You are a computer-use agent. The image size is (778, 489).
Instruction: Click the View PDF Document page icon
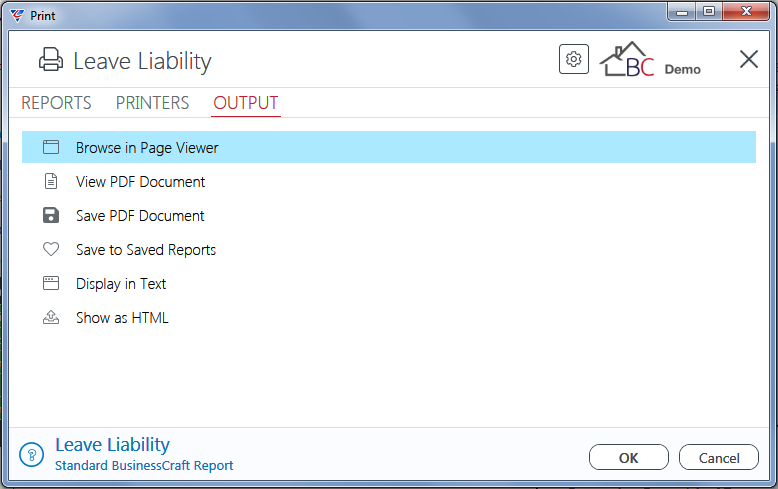pos(51,182)
